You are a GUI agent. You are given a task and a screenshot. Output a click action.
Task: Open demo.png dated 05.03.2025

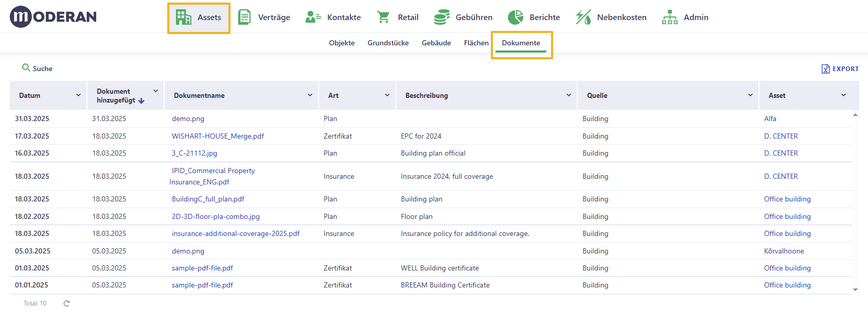188,251
